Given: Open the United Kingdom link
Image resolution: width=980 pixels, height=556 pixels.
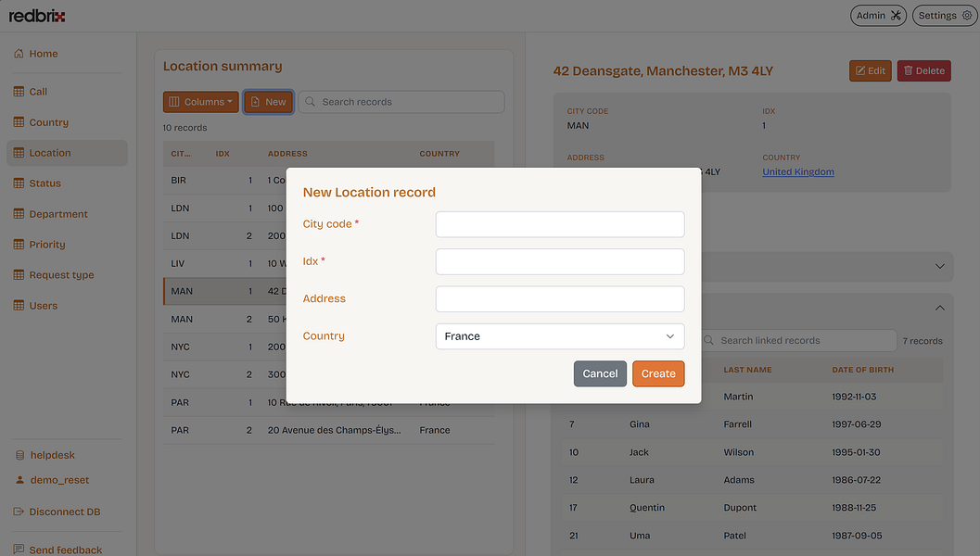Looking at the screenshot, I should pos(798,171).
